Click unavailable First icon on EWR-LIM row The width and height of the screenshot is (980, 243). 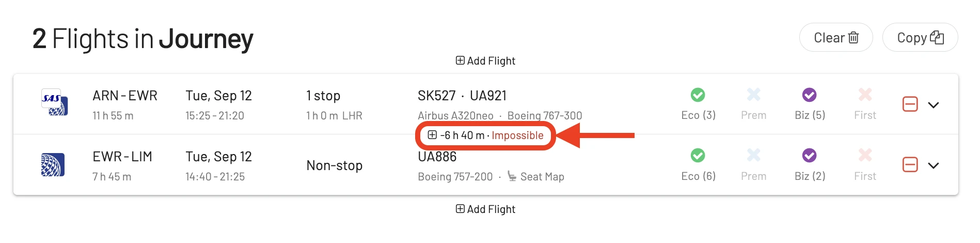coord(865,155)
